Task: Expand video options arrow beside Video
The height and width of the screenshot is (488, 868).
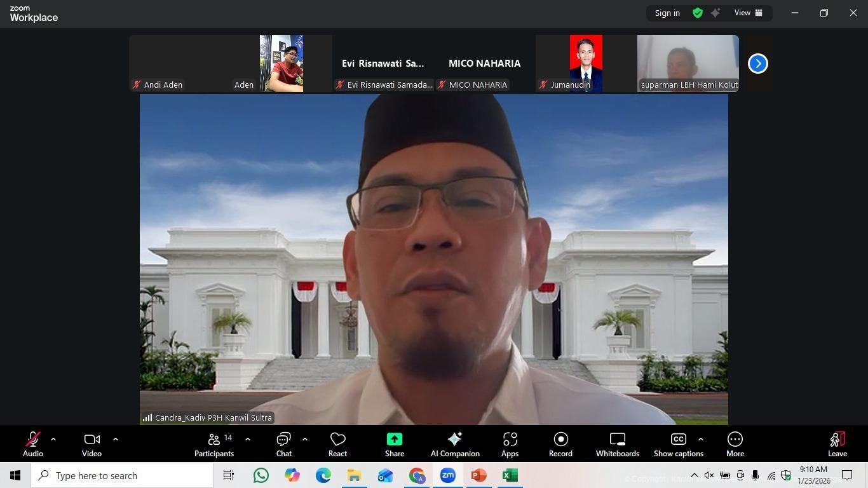Action: pyautogui.click(x=116, y=439)
